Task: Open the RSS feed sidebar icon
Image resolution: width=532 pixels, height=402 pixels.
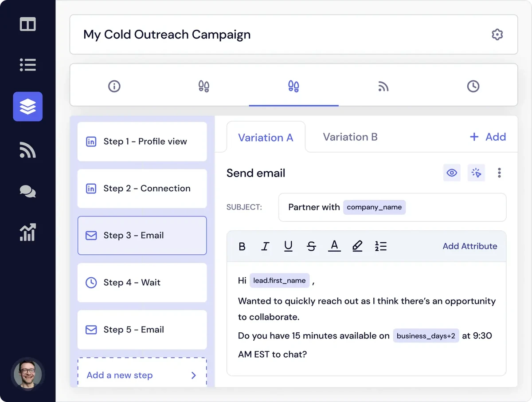Action: coord(27,150)
